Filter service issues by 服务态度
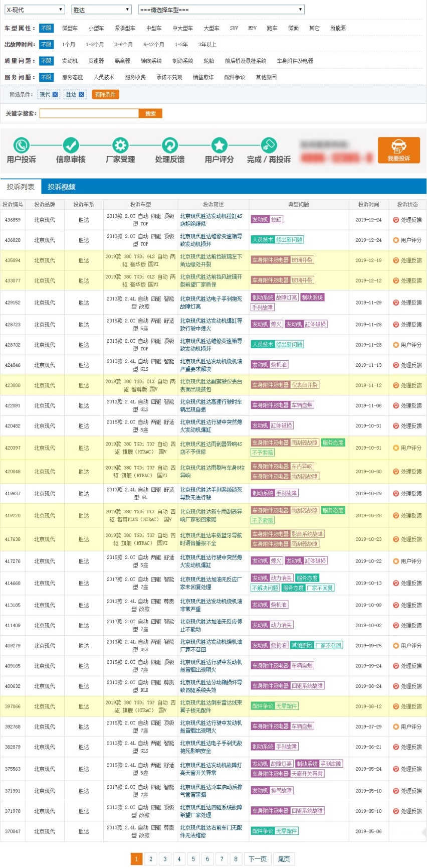Screen dimensions: 427x868 [x=72, y=77]
